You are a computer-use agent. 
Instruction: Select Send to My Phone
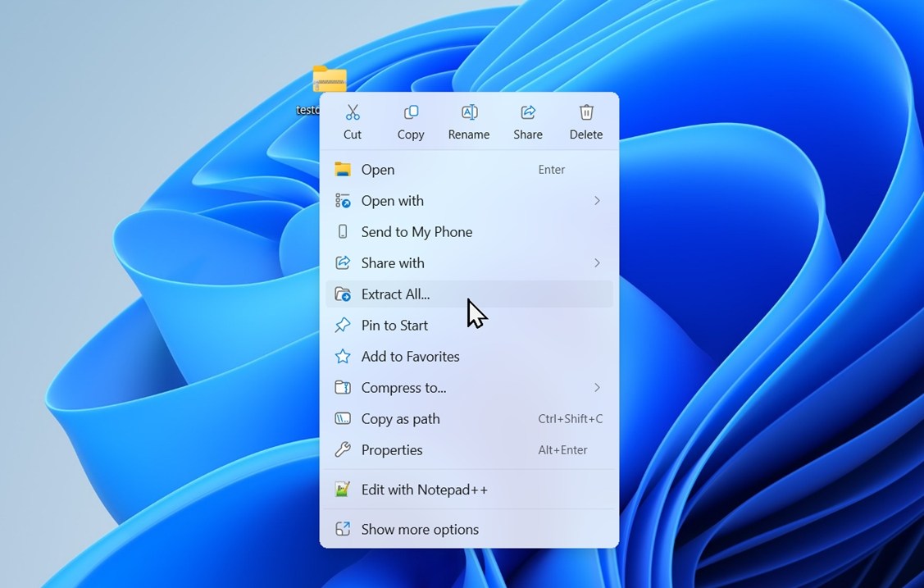click(417, 231)
